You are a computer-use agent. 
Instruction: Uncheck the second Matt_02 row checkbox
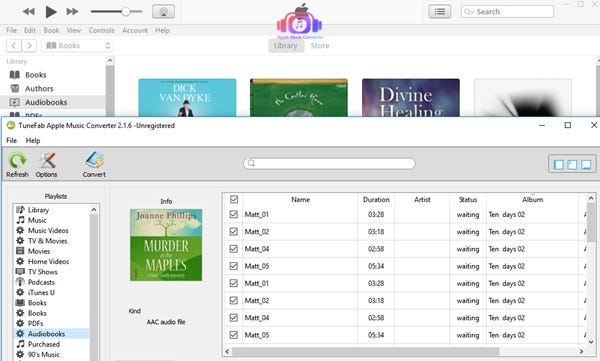tap(234, 301)
